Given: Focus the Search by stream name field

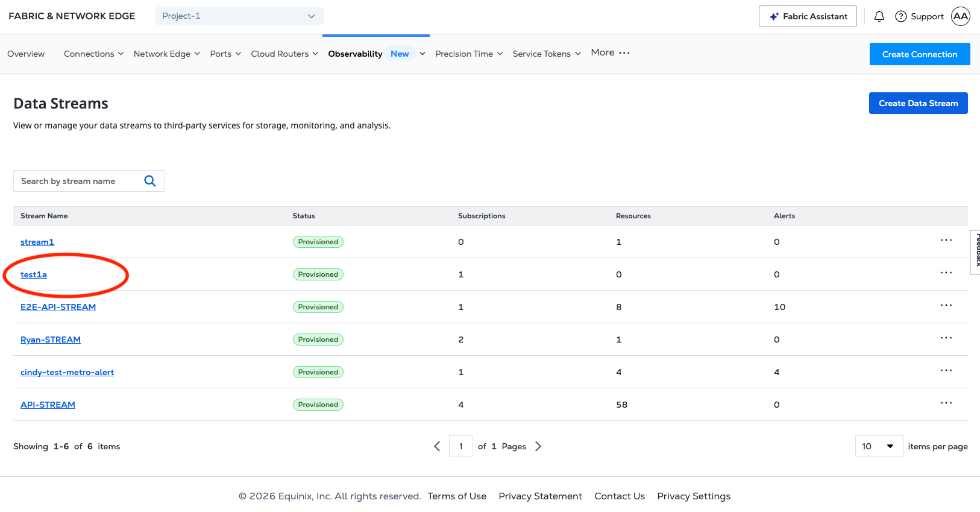Looking at the screenshot, I should (78, 181).
